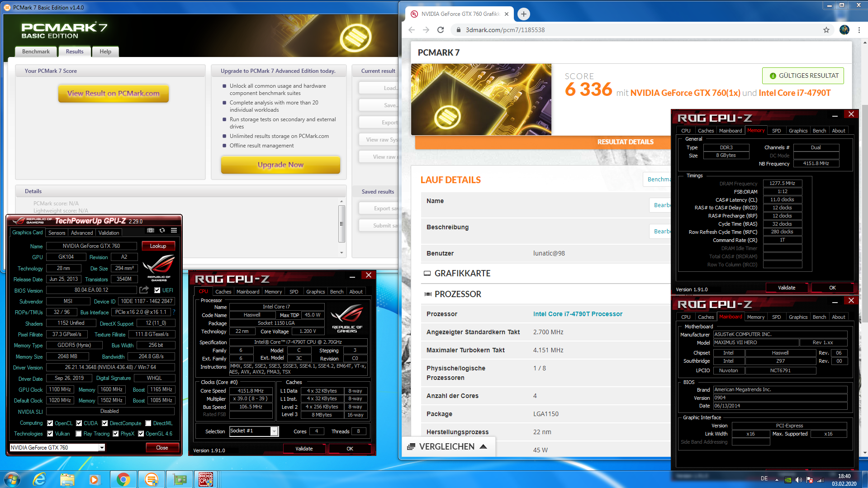Open the Help tab in PCMark 7

[x=105, y=52]
